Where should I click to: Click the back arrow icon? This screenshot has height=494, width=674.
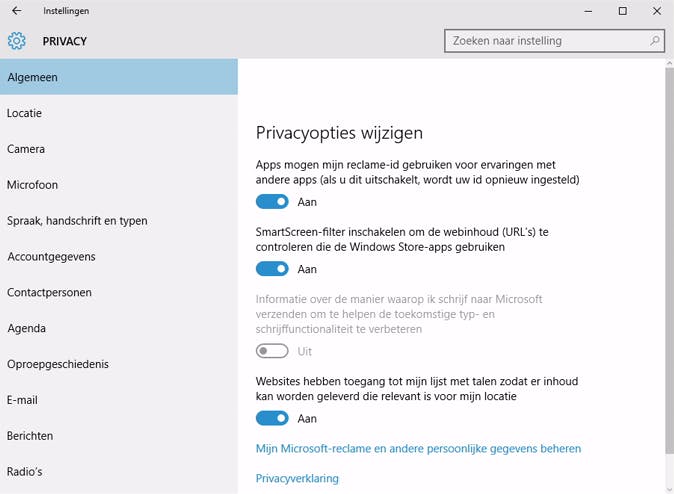pyautogui.click(x=16, y=11)
